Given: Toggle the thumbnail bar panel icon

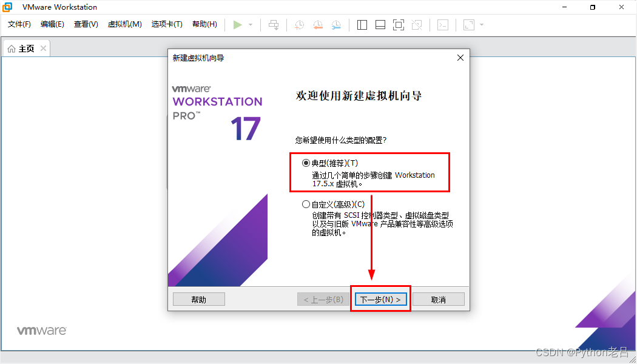Looking at the screenshot, I should tap(380, 25).
